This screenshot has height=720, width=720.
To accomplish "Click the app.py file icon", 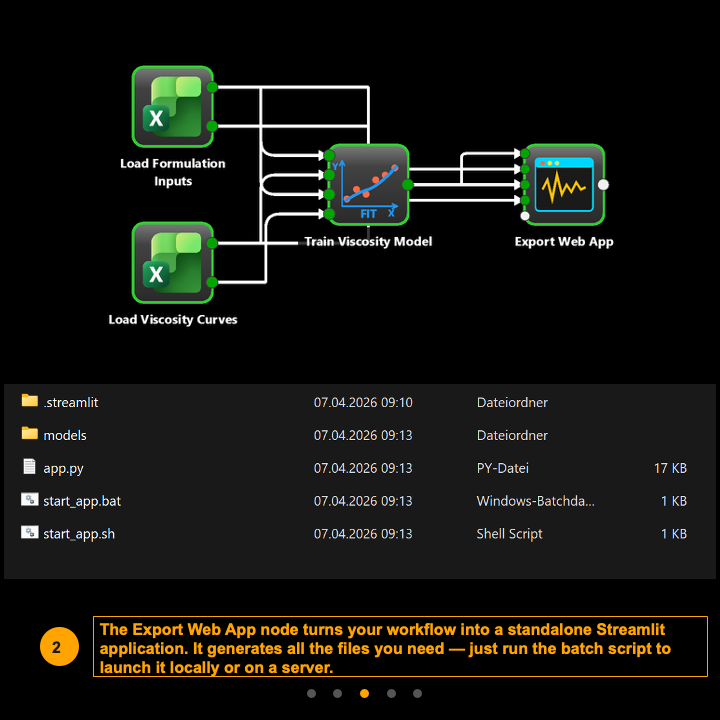I will pos(29,467).
